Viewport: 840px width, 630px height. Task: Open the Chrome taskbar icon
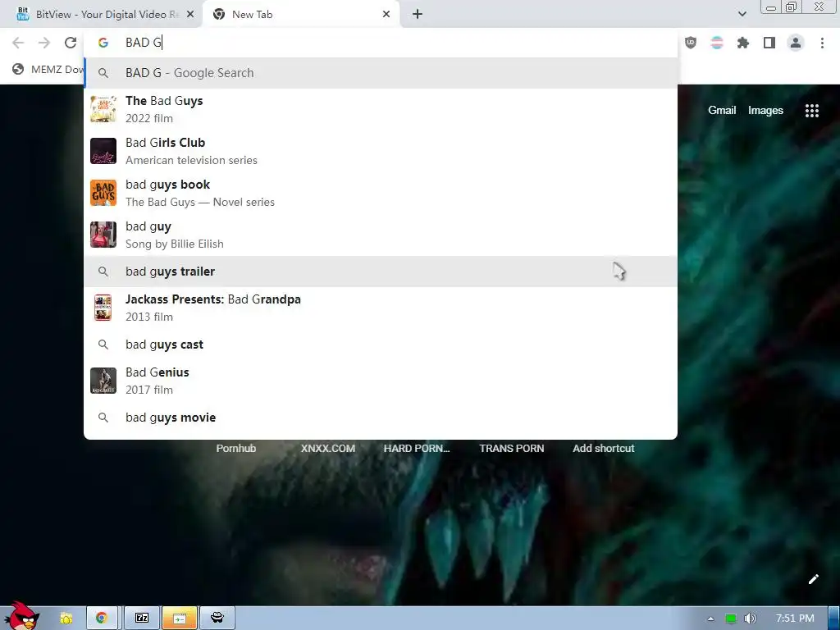[x=101, y=619]
